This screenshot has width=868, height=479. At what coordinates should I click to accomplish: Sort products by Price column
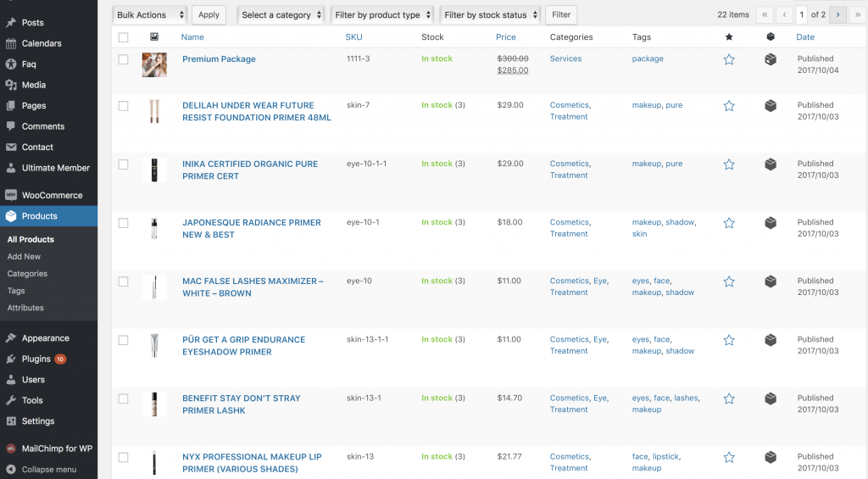pos(506,37)
